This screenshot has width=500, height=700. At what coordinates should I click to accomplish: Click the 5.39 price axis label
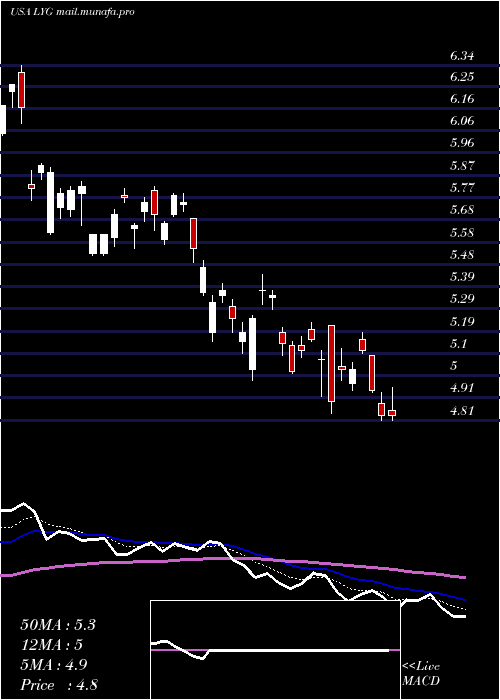pos(462,277)
